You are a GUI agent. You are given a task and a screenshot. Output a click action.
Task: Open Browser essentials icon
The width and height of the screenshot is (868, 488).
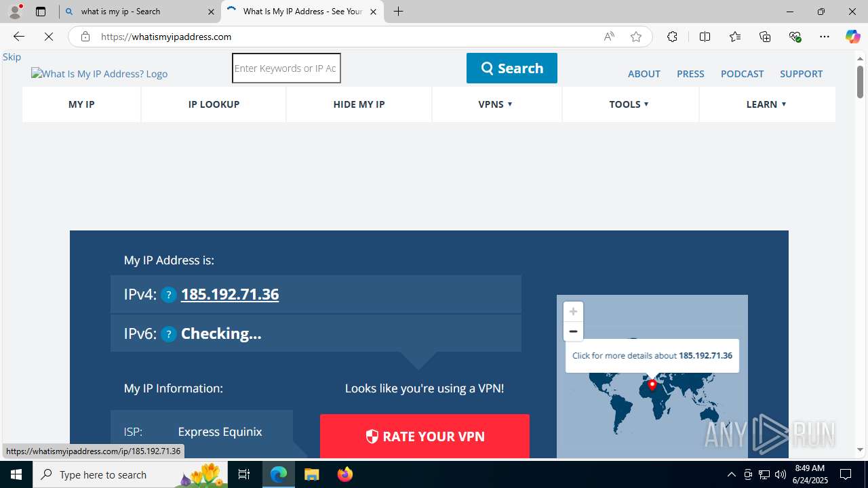pyautogui.click(x=795, y=37)
